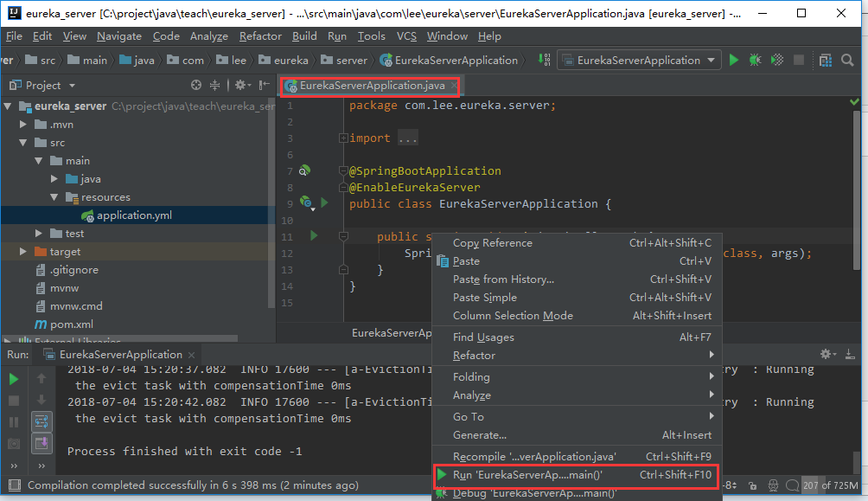The image size is (868, 501).
Task: Open the File menu
Action: coord(14,36)
